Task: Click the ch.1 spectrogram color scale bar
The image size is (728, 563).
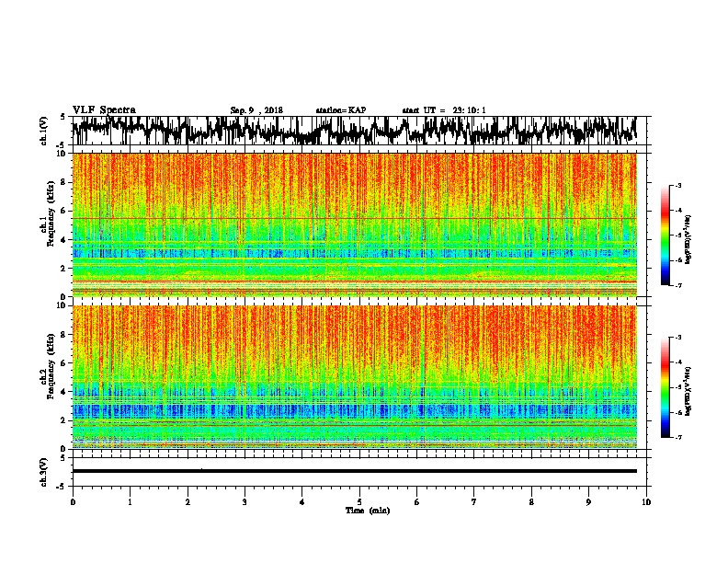Action: tap(665, 236)
